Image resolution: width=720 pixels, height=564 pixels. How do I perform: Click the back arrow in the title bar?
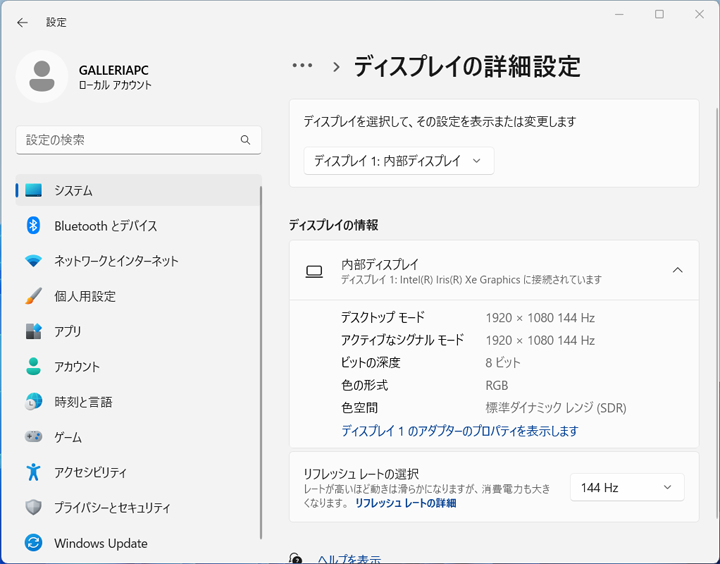[22, 23]
